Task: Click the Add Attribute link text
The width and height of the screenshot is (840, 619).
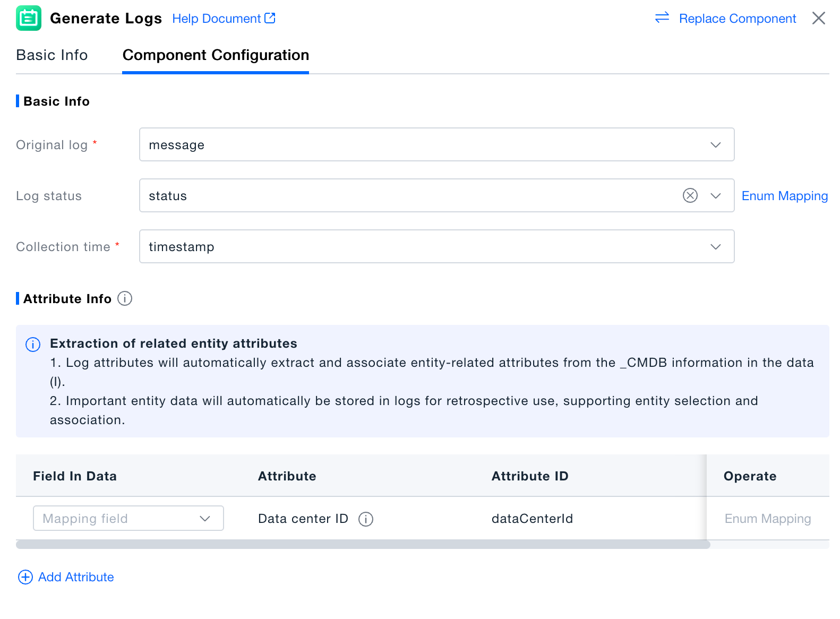Action: 76,577
